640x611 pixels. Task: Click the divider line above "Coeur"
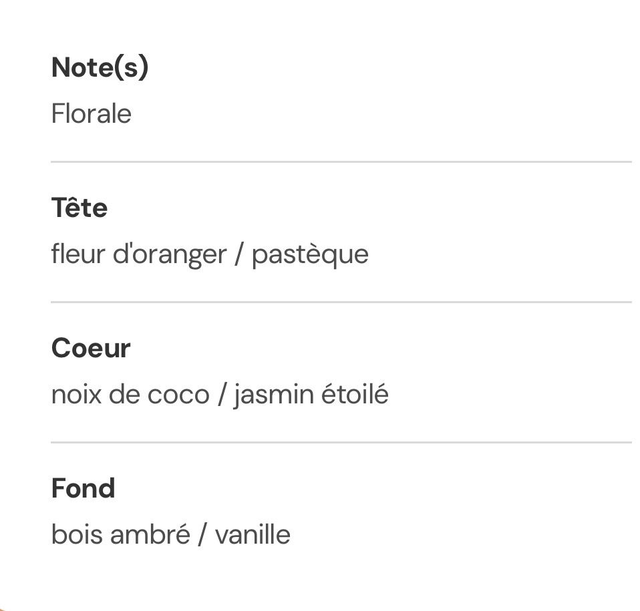click(340, 301)
